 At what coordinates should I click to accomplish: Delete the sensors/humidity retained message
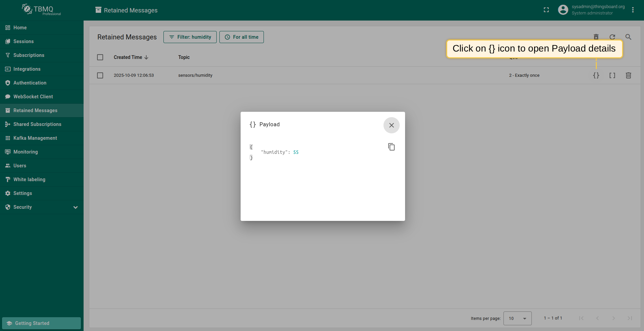point(628,75)
